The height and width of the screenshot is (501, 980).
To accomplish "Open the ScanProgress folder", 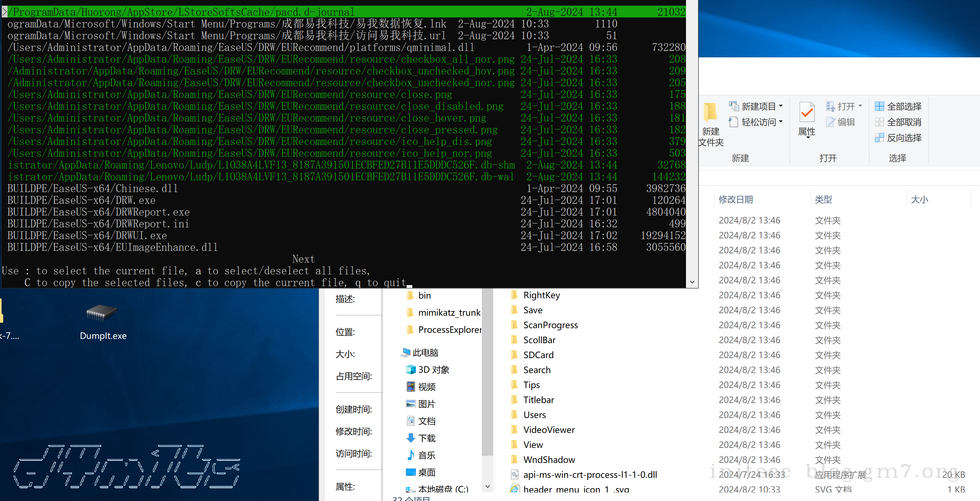I will click(x=550, y=325).
